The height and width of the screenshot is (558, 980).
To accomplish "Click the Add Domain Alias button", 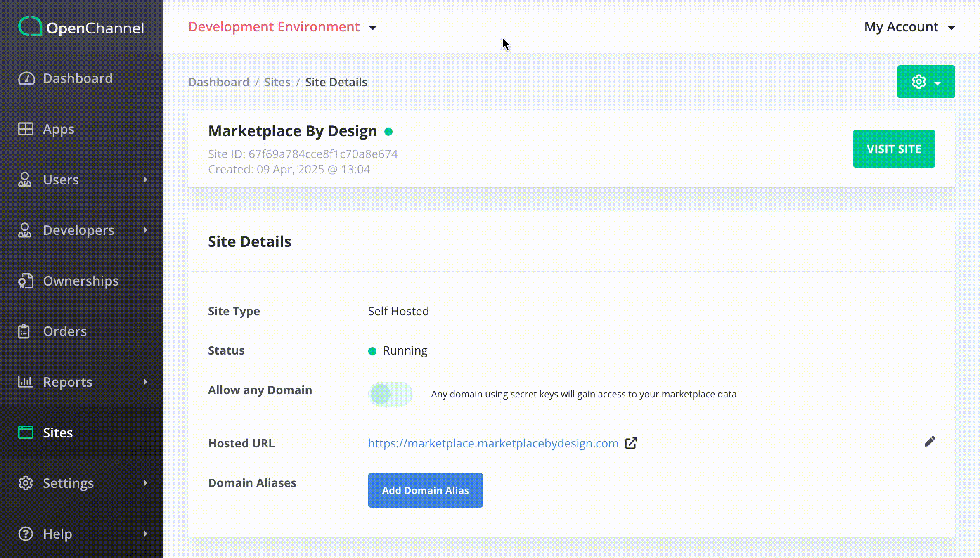I will tap(425, 490).
